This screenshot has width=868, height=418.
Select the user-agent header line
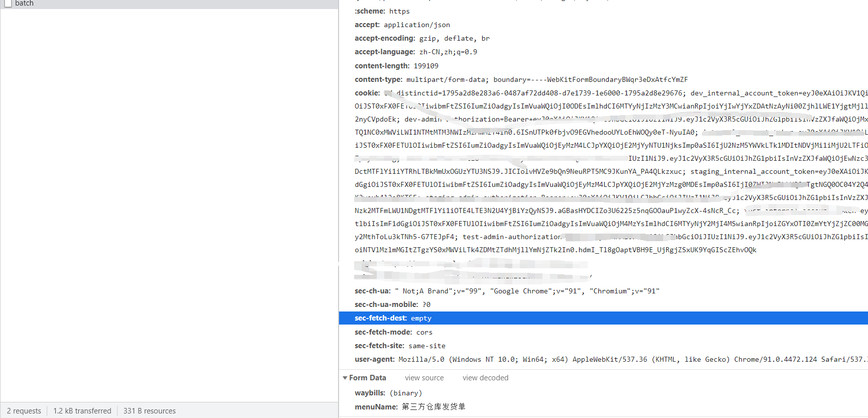[x=611, y=359]
